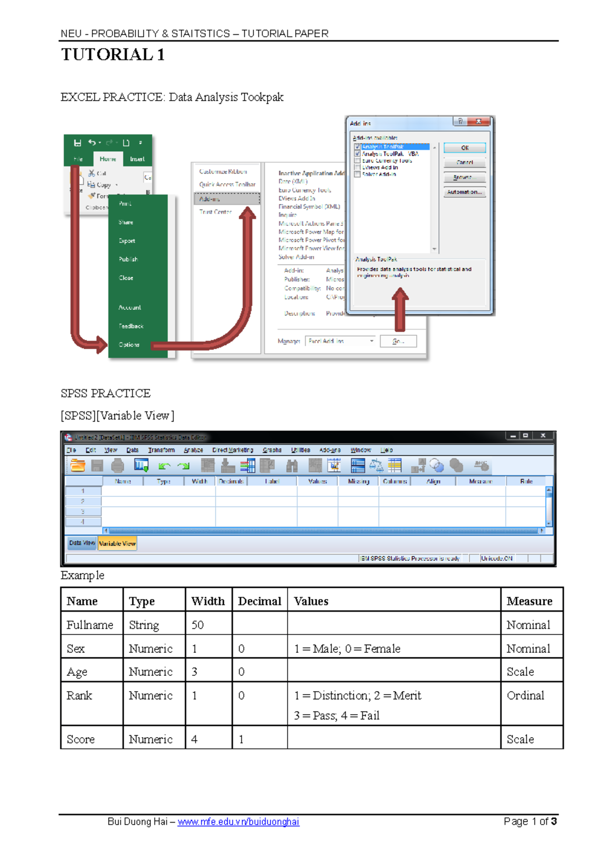Screen dimensions: 613x868
Task: Click the Print icon in SPSS toolbar
Action: pyautogui.click(x=117, y=465)
